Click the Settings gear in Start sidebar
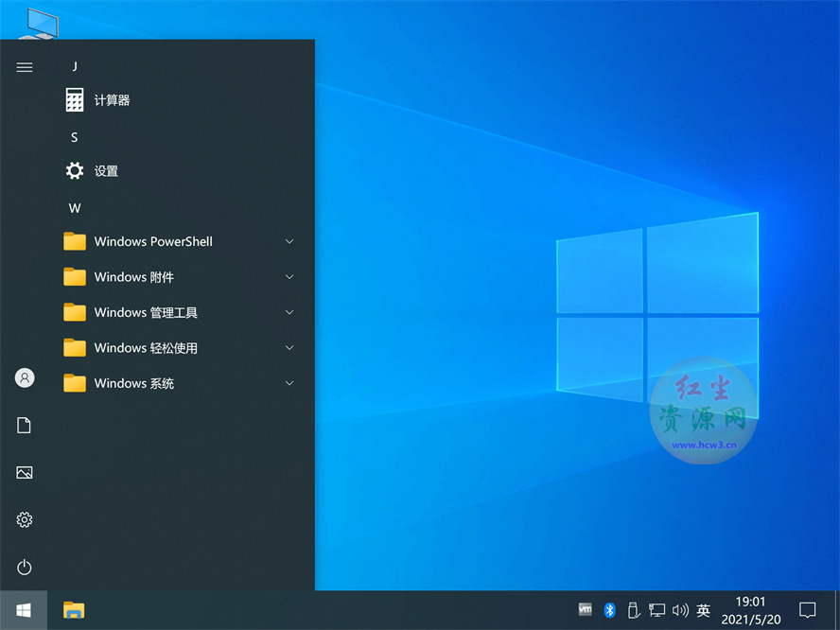 tap(25, 519)
